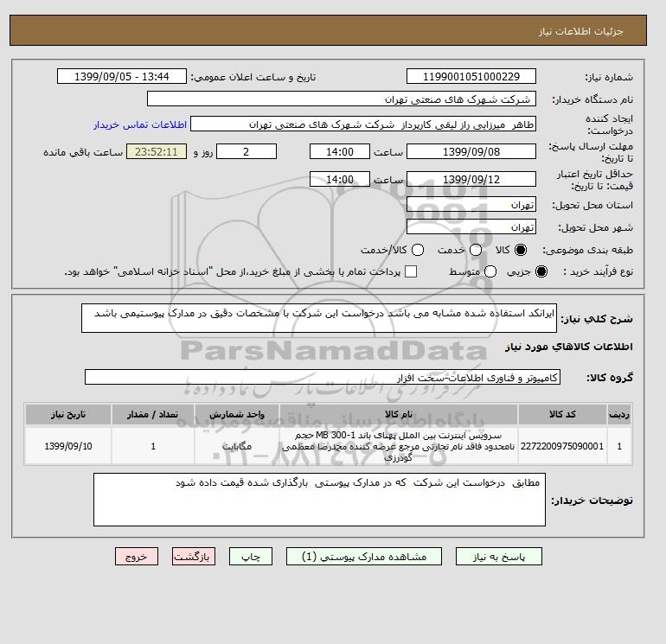Click the توضیحات خریدار label
666x644 pixels.
[x=592, y=501]
